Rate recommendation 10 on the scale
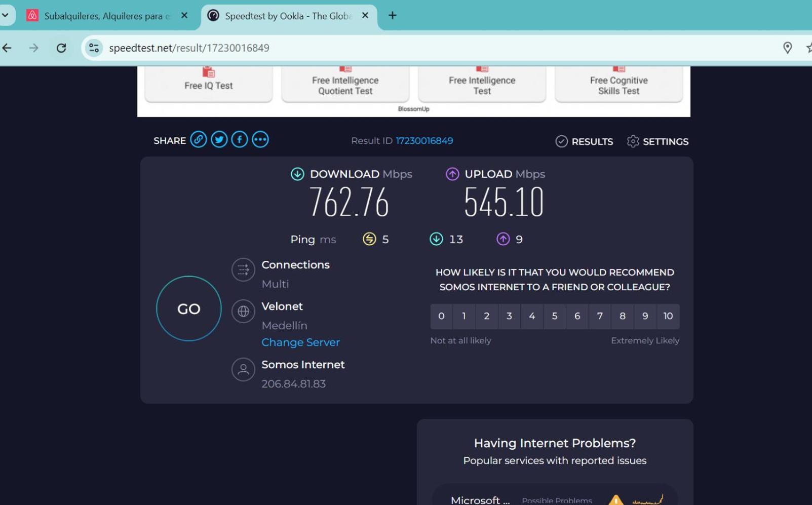This screenshot has height=505, width=812. [668, 316]
